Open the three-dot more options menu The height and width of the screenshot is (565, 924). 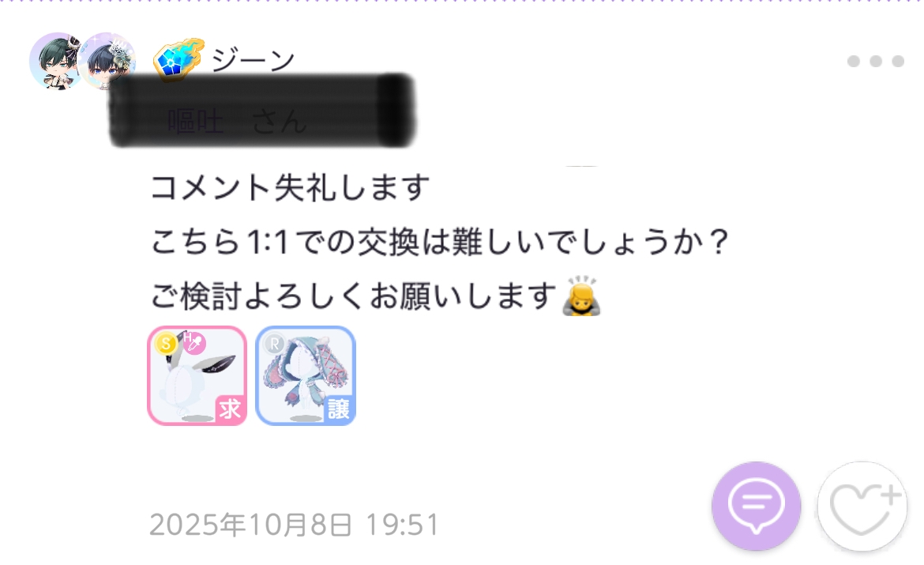875,62
